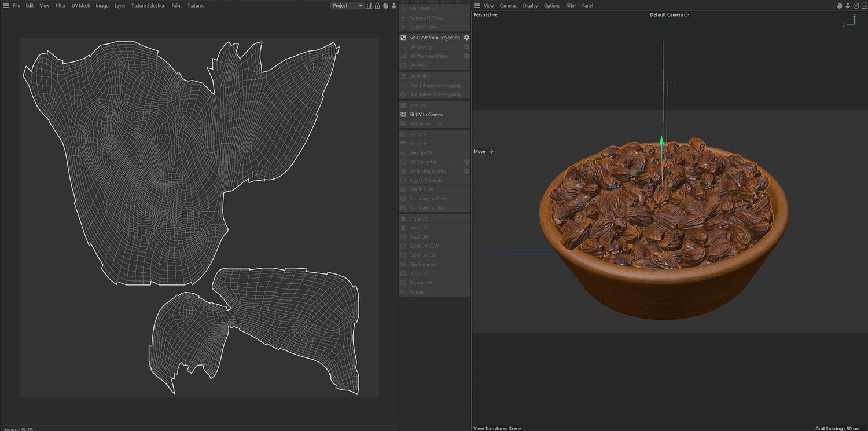This screenshot has width=868, height=431.
Task: Open the Texture Selection menu
Action: pos(148,6)
